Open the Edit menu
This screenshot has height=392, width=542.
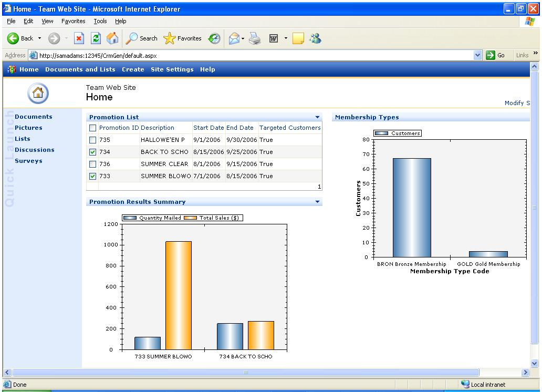(x=28, y=21)
